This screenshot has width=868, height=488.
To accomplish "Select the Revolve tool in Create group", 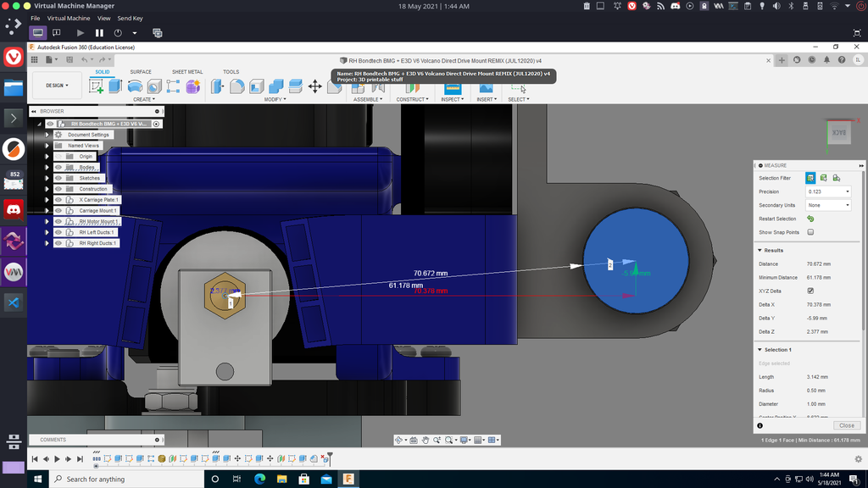I will pos(135,86).
